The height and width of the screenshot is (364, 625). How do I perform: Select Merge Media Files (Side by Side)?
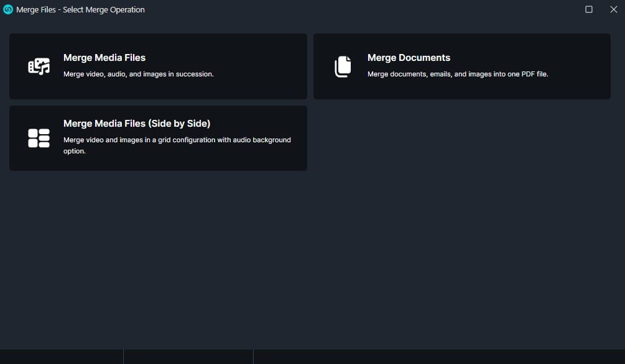(158, 138)
